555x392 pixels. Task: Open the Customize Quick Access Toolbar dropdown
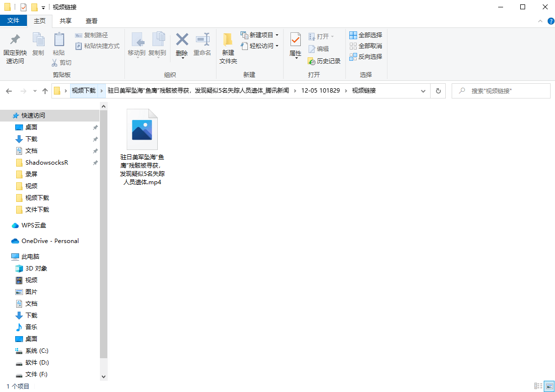click(x=43, y=7)
